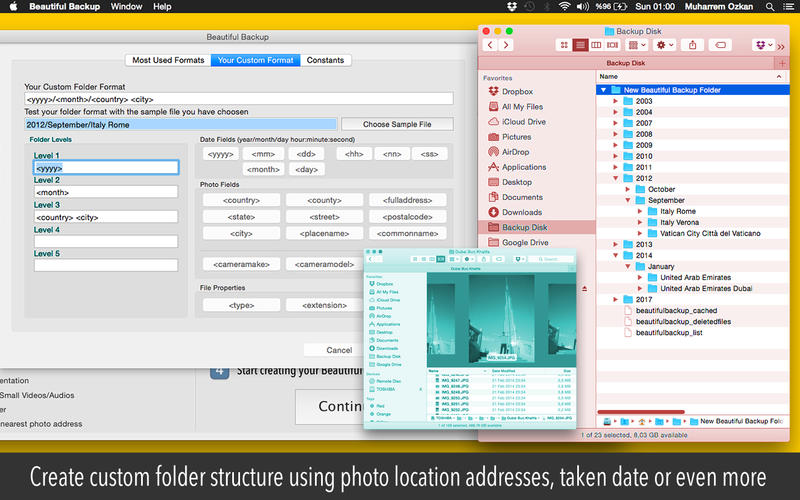Click Choose Sample File button

click(x=397, y=124)
